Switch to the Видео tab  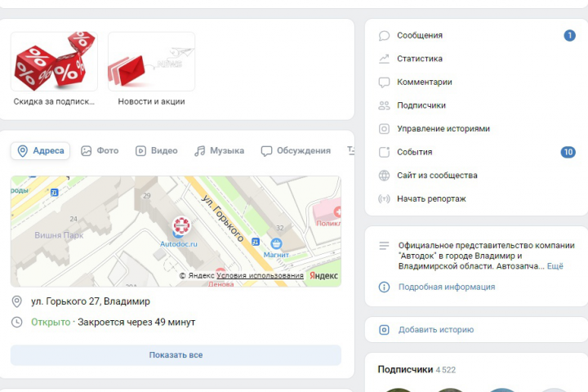coord(156,151)
